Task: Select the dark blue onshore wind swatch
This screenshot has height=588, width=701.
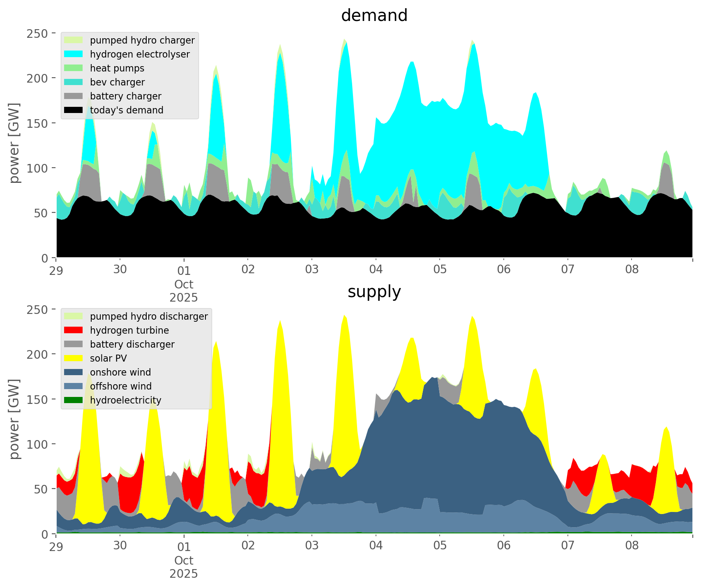Action: coord(74,372)
